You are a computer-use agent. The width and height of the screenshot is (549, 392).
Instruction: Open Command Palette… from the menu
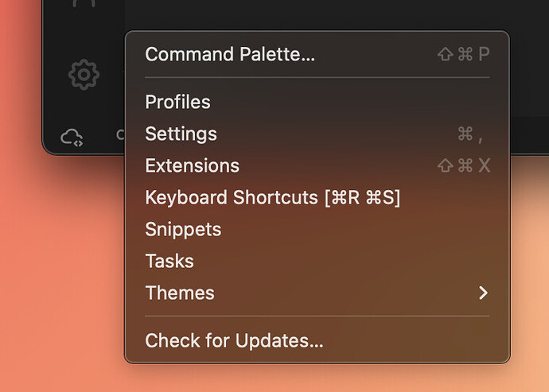click(317, 54)
